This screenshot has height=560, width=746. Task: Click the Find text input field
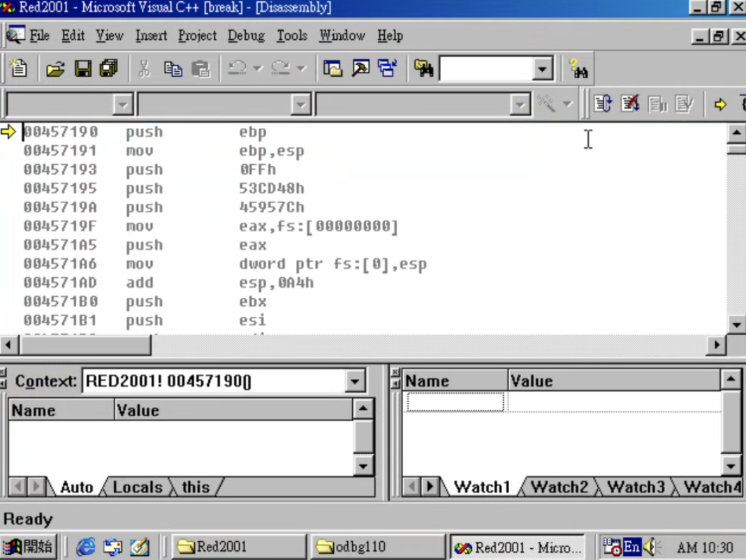click(x=485, y=69)
